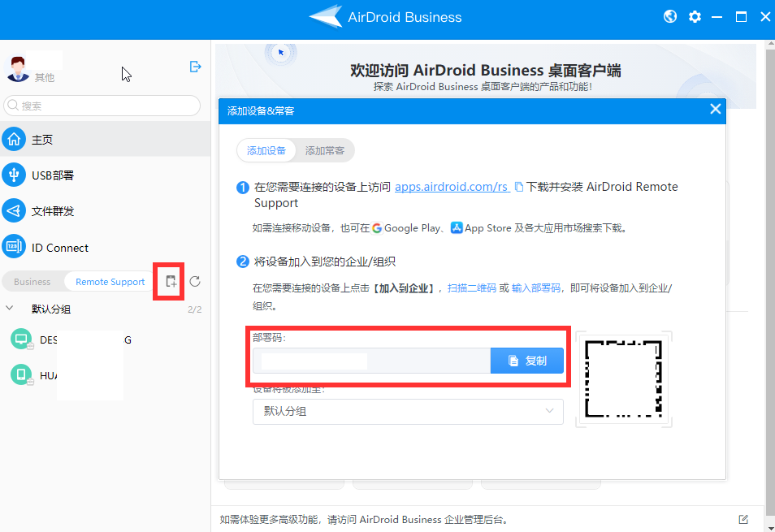Screen dimensions: 775x532
Task: Switch to Remote Support tab
Action: [x=110, y=282]
